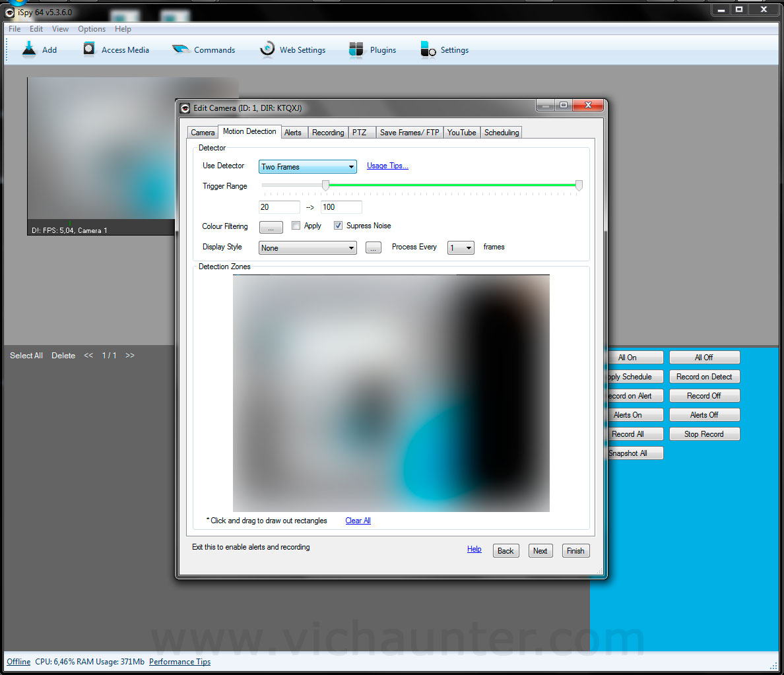Open the Edit menu
This screenshot has width=784, height=675.
tap(36, 29)
